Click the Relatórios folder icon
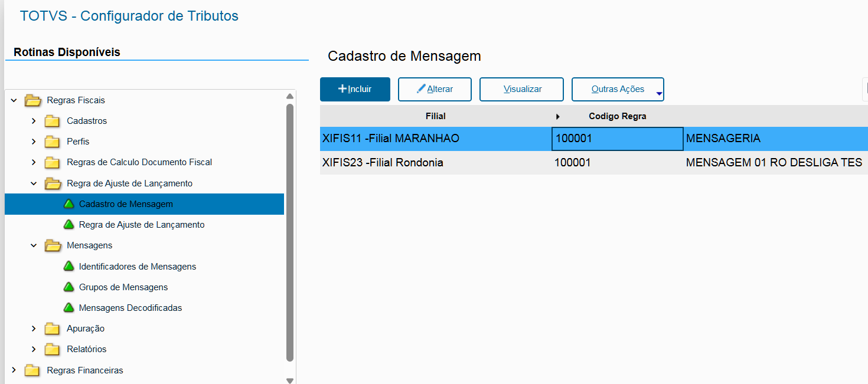The height and width of the screenshot is (384, 868). pos(53,349)
